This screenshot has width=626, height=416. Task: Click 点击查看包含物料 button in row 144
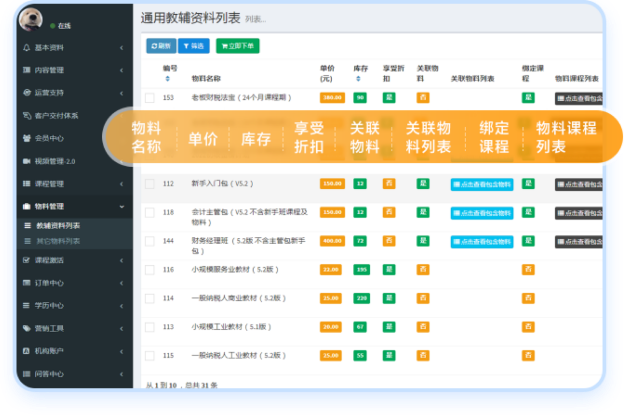point(482,242)
